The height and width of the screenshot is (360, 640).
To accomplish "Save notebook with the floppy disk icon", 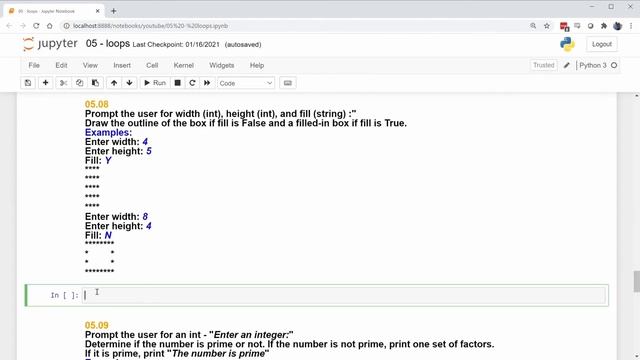I will [x=28, y=83].
